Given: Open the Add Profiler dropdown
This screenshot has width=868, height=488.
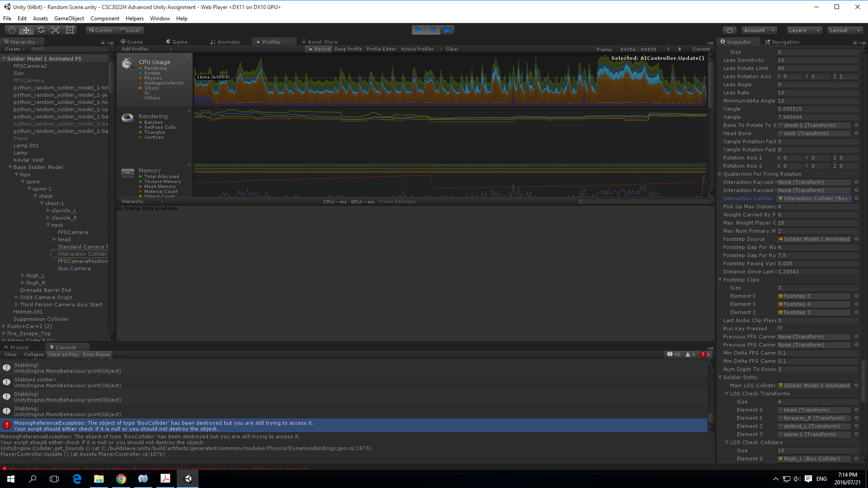Looking at the screenshot, I should 146,49.
